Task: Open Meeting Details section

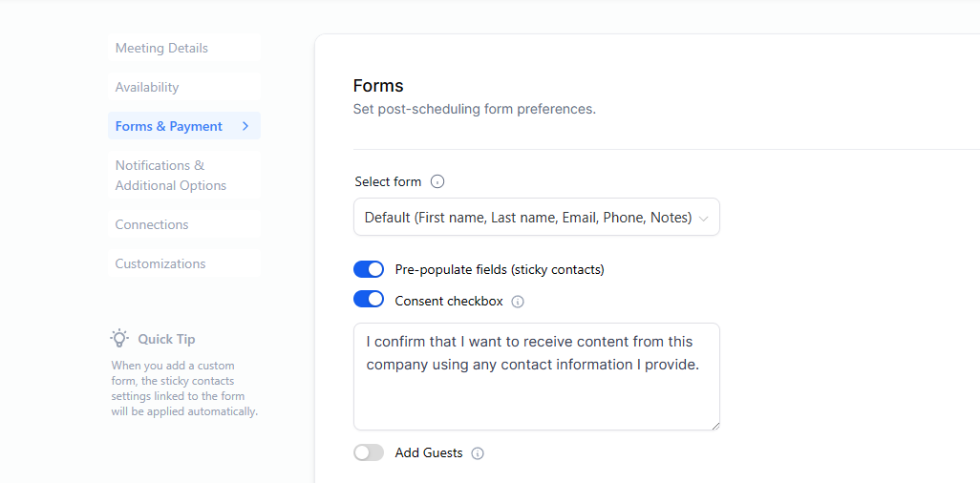Action: click(161, 48)
